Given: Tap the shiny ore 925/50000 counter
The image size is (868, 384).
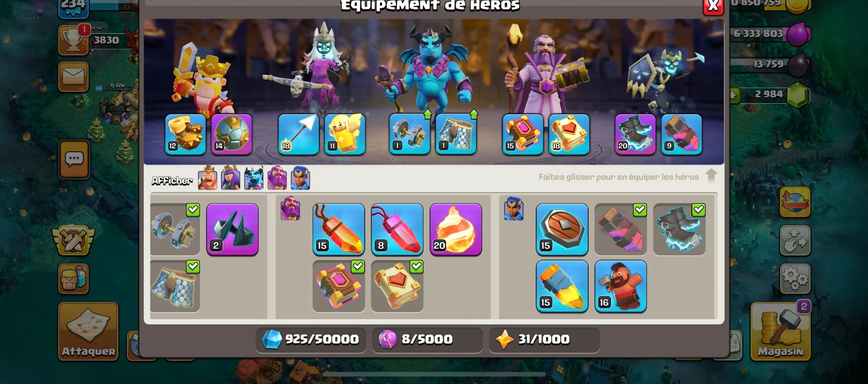Looking at the screenshot, I should point(311,339).
